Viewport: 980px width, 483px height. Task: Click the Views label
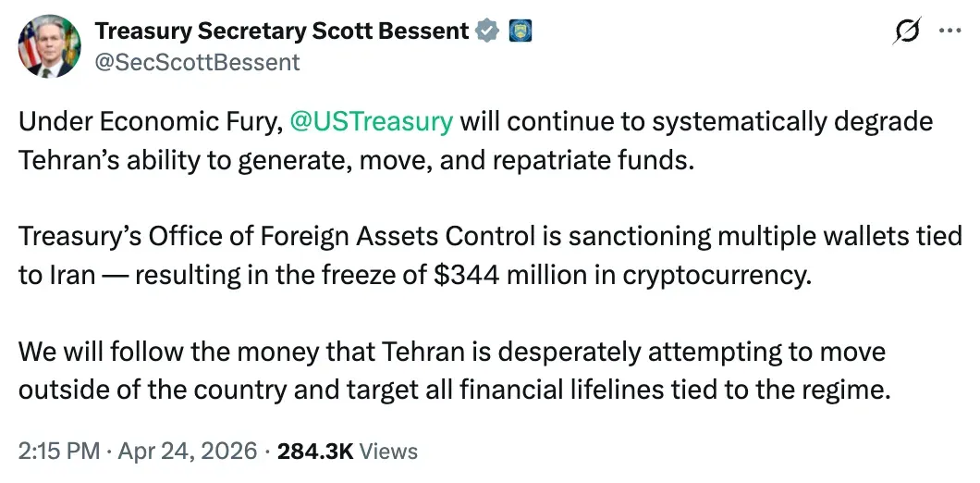(387, 452)
